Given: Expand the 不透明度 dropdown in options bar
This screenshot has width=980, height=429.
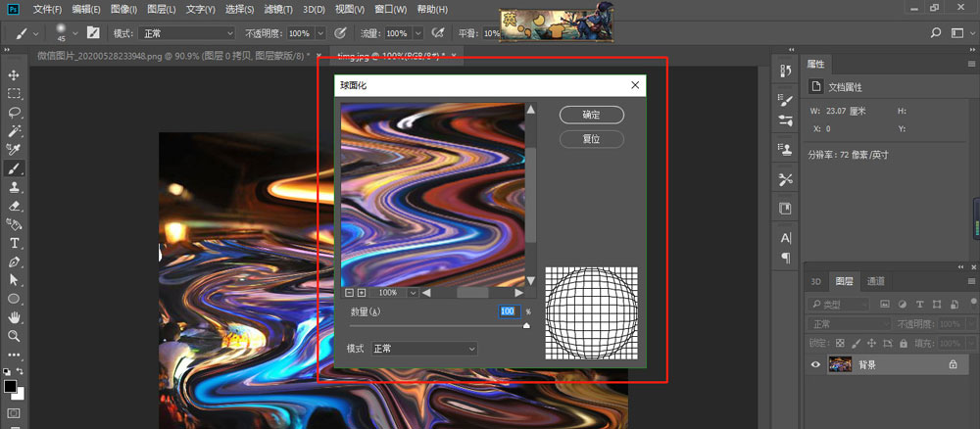Looking at the screenshot, I should 319,33.
